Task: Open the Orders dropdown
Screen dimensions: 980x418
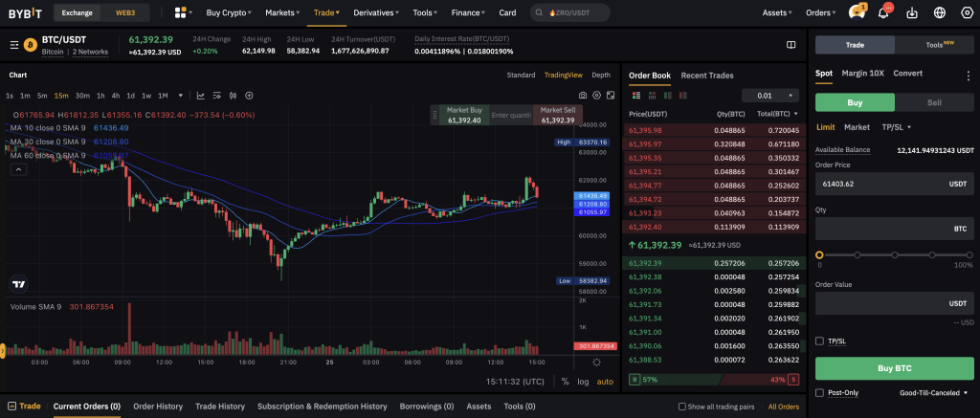Action: click(x=820, y=12)
